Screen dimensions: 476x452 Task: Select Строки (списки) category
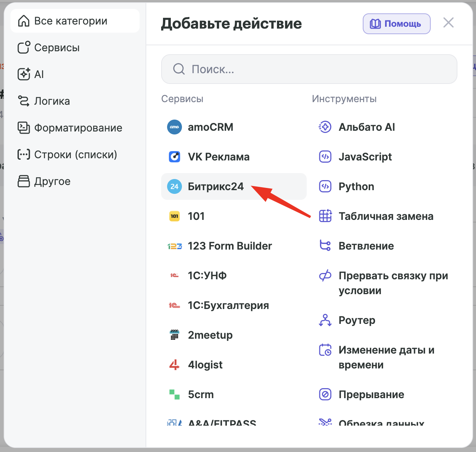tap(75, 155)
